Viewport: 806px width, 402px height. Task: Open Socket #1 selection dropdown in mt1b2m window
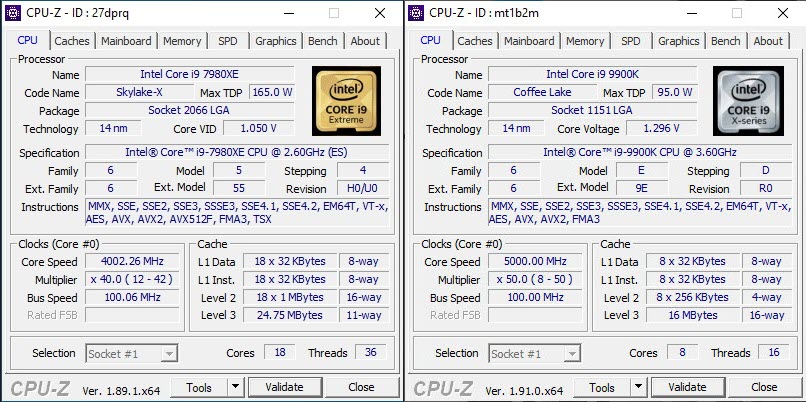click(x=535, y=354)
